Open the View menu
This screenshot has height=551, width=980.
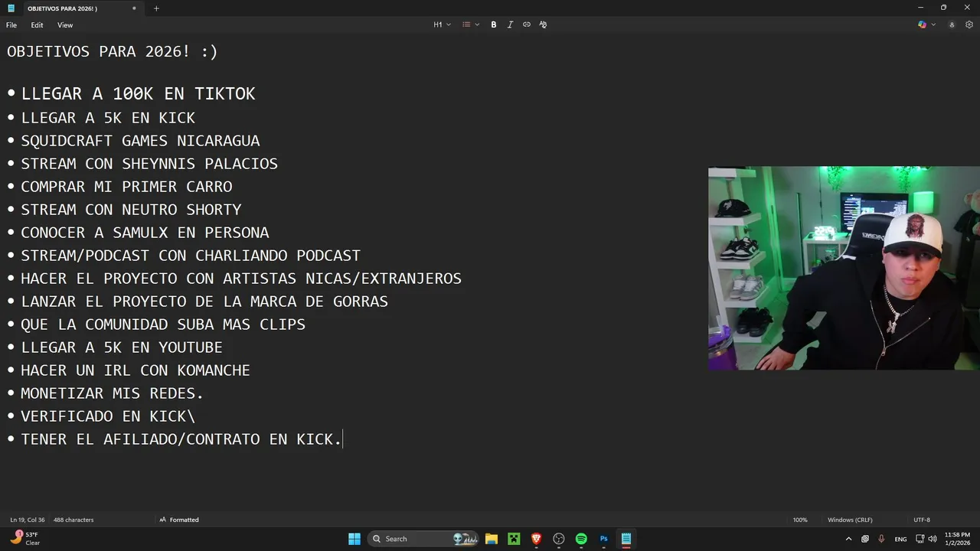[65, 25]
